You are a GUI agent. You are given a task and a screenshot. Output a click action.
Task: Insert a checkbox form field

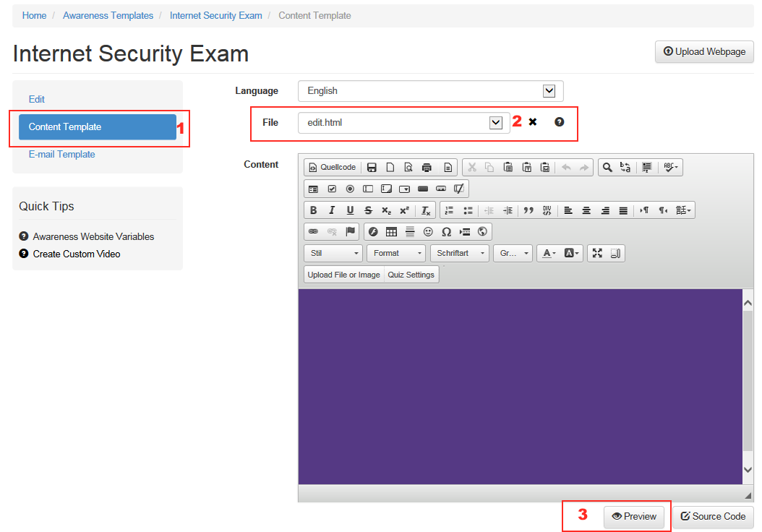click(x=332, y=189)
